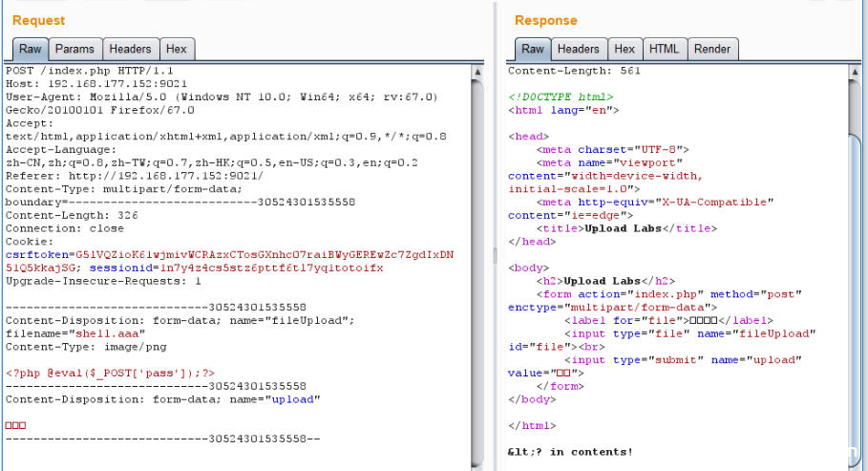Click the request scrollbar up arrow
The width and height of the screenshot is (868, 471).
[476, 72]
